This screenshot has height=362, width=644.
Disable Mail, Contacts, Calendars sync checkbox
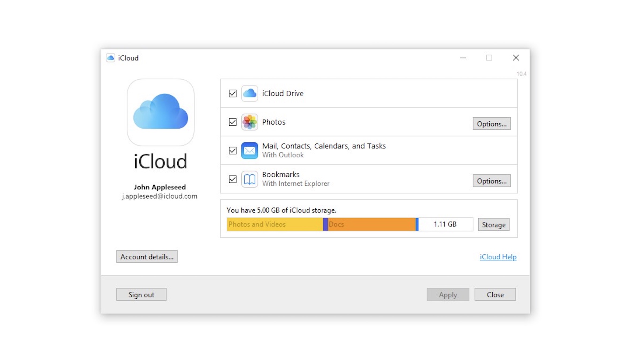pos(233,151)
